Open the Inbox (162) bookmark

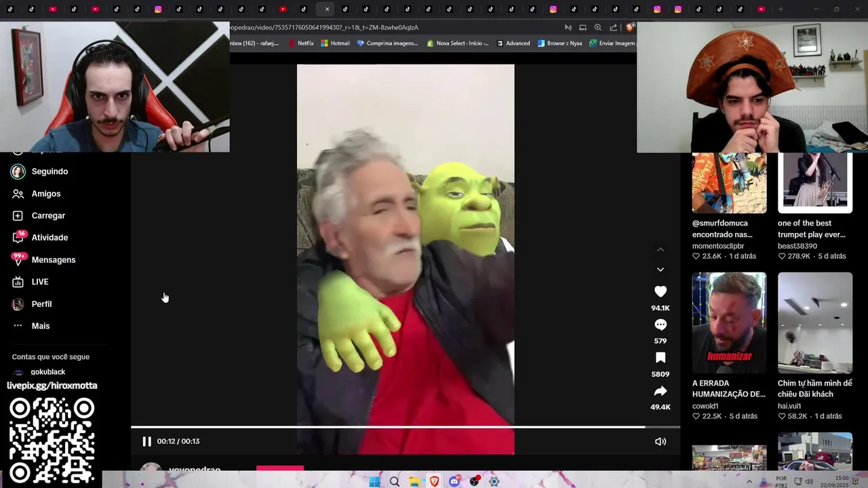click(255, 43)
